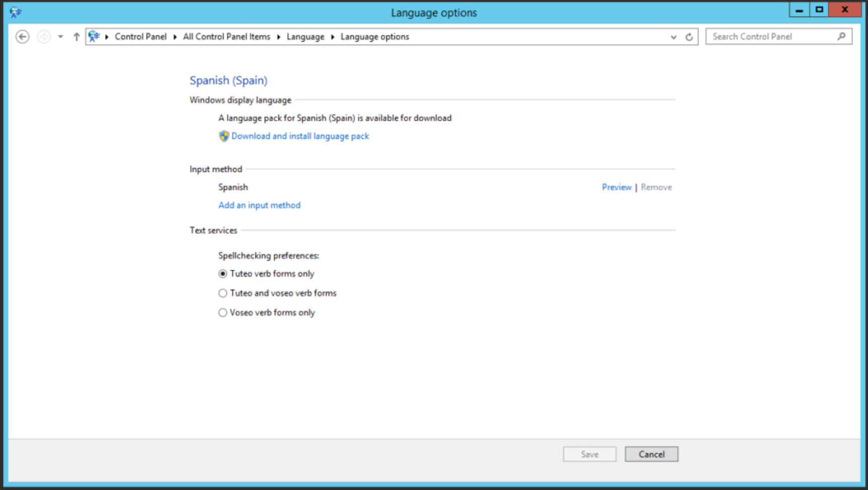Click Download and install language pack
The height and width of the screenshot is (490, 868).
click(300, 136)
